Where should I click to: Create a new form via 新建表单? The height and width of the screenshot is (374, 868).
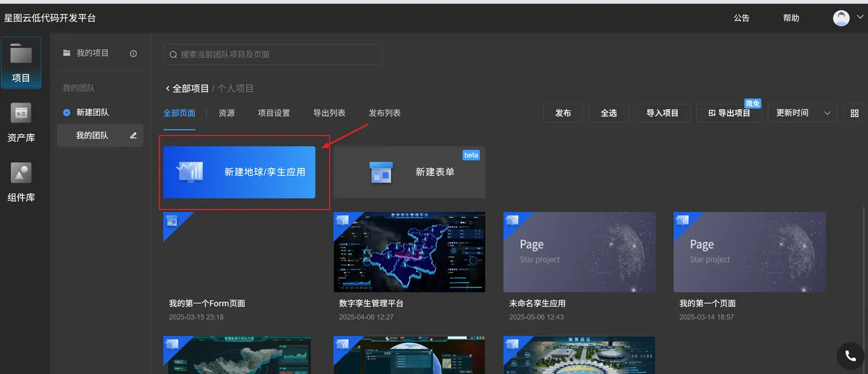click(x=409, y=172)
